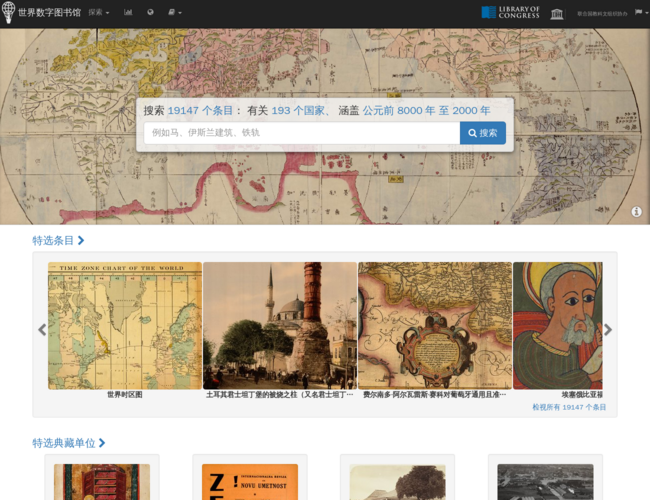
Task: Open the 世界时区图 map thumbnail
Action: tap(125, 326)
